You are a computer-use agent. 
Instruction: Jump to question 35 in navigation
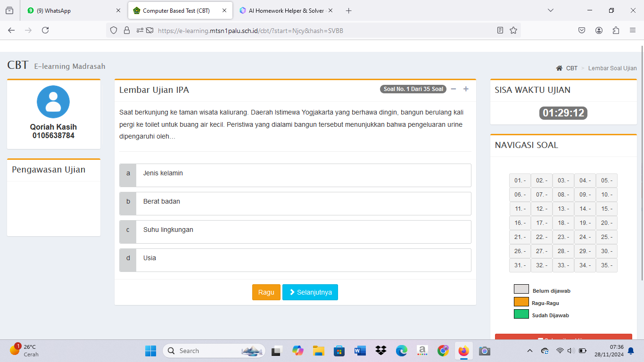pyautogui.click(x=607, y=265)
